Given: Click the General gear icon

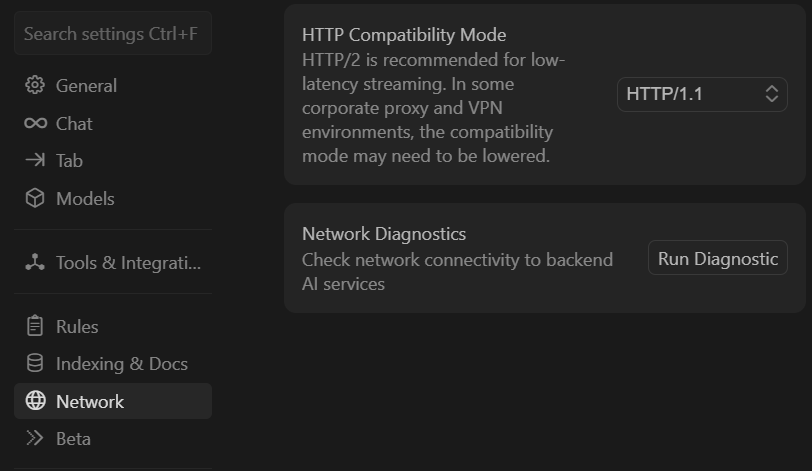Looking at the screenshot, I should click(35, 85).
